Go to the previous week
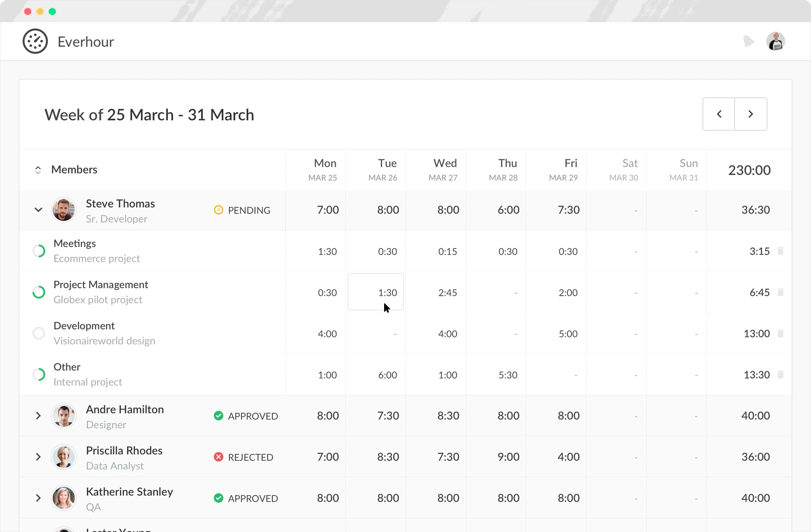The width and height of the screenshot is (811, 532). pyautogui.click(x=719, y=114)
